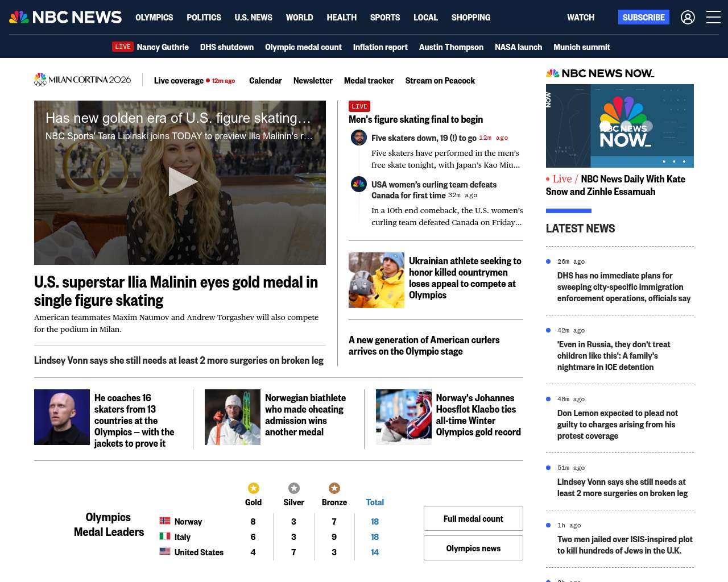
Task: Open the Olympics nav menu item
Action: pyautogui.click(x=154, y=18)
